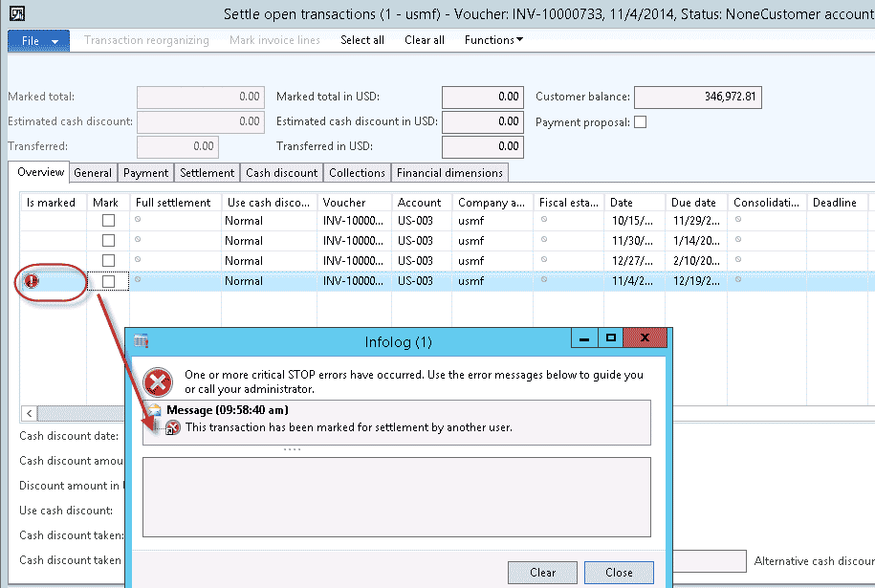The height and width of the screenshot is (588, 875).
Task: Click the Due date column header
Action: pos(696,203)
